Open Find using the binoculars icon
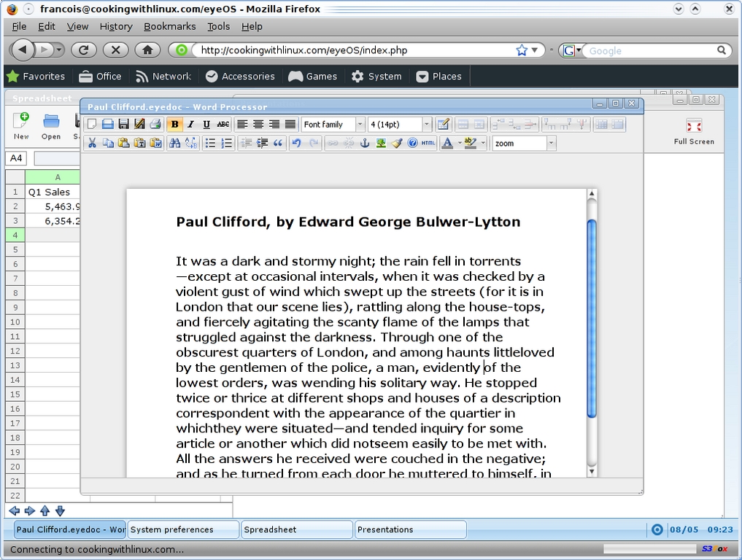 [x=174, y=143]
